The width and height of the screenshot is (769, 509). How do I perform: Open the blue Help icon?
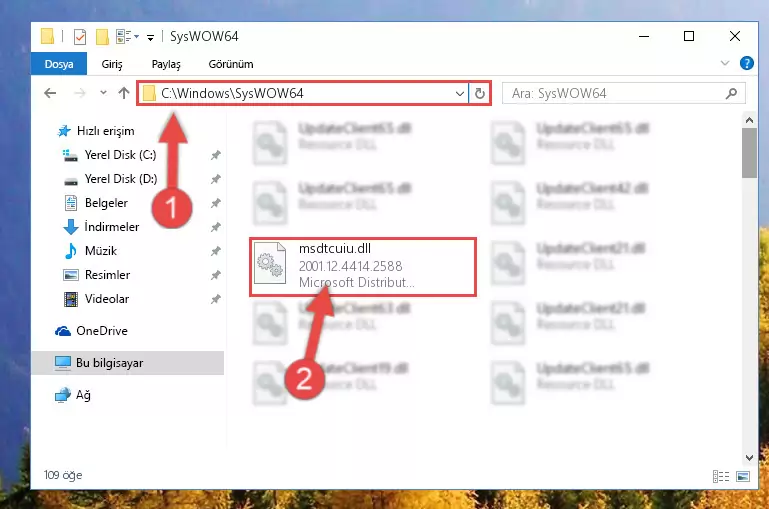746,63
